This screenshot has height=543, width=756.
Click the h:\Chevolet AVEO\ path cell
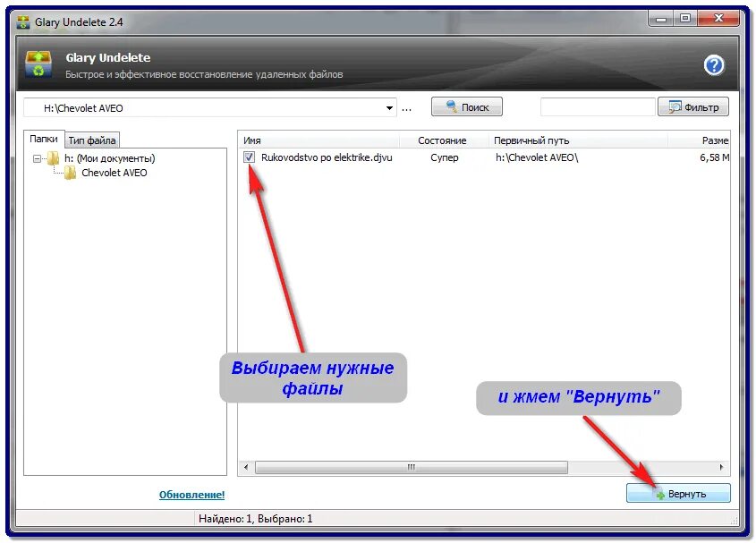(x=537, y=157)
